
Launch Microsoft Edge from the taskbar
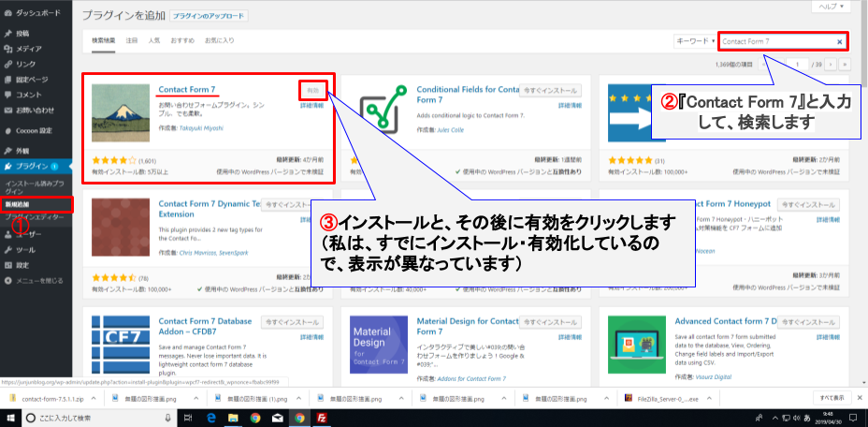pos(210,418)
